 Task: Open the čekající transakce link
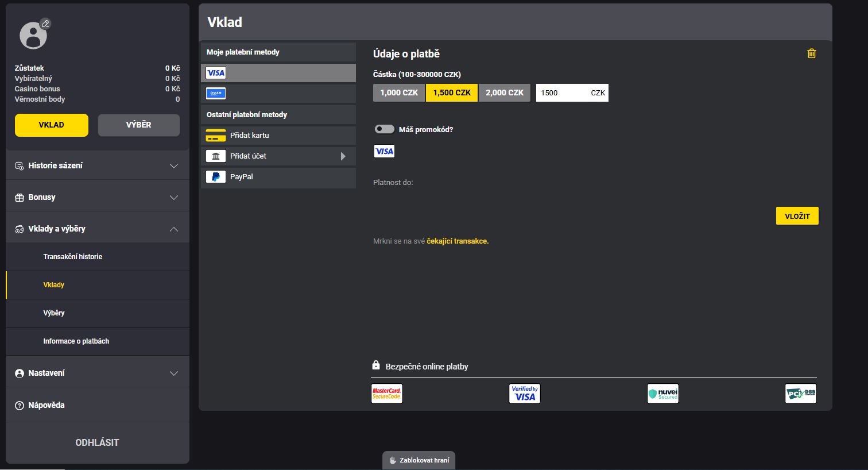pyautogui.click(x=458, y=241)
